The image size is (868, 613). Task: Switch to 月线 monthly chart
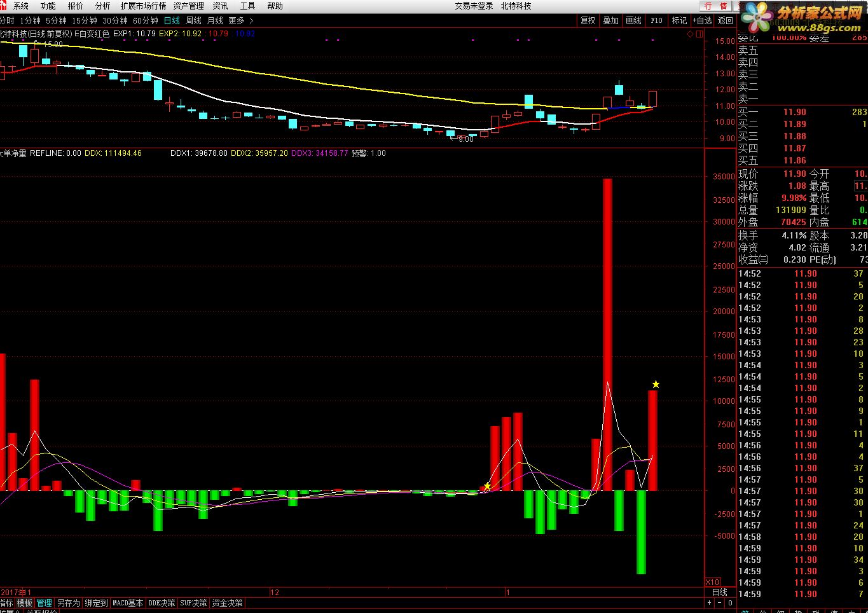pos(215,20)
